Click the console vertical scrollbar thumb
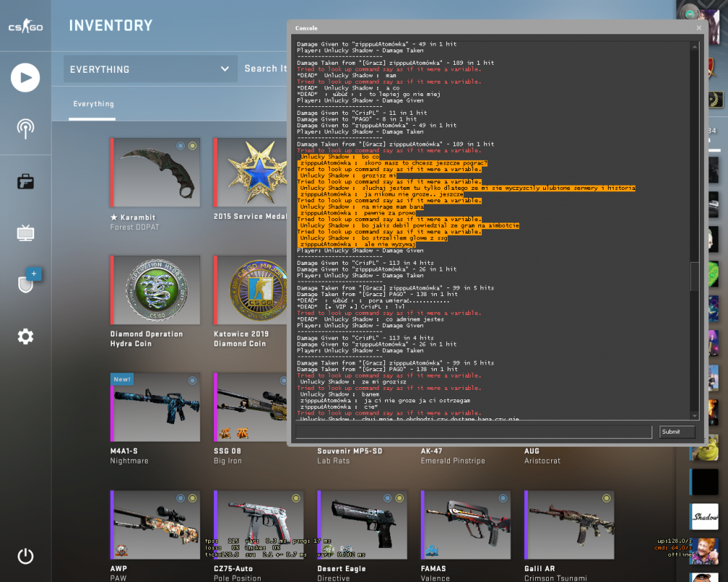 (x=695, y=276)
